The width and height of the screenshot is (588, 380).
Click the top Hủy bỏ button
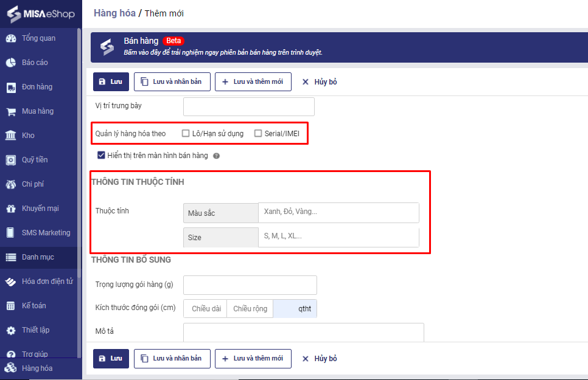pyautogui.click(x=320, y=81)
